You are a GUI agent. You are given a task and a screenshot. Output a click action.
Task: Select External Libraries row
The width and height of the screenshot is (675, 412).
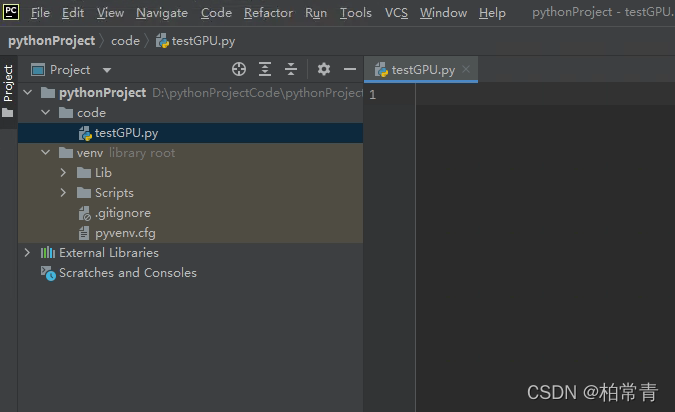pyautogui.click(x=190, y=253)
